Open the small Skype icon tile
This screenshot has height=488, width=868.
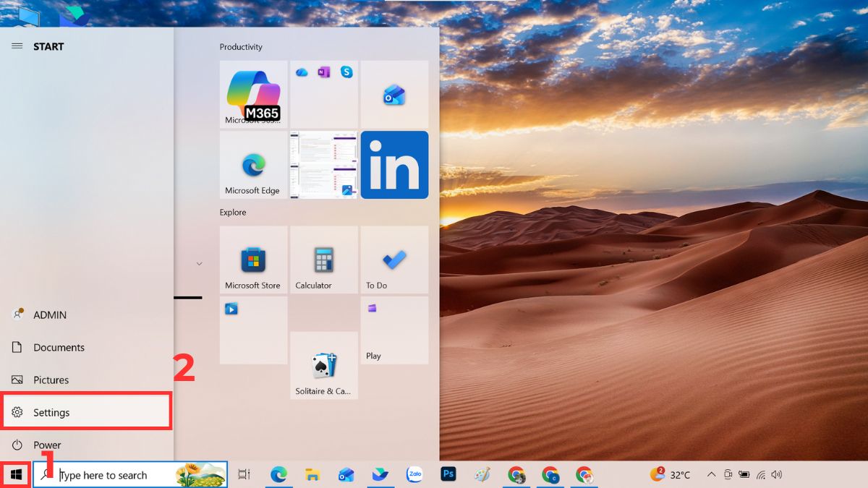(x=346, y=72)
